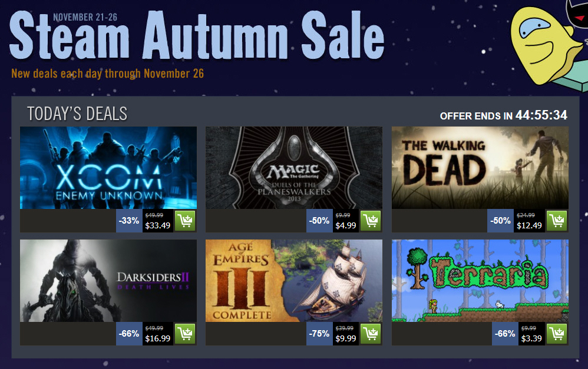Viewport: 588px width, 369px height.
Task: Open the Terraria game banner
Action: coord(480,281)
